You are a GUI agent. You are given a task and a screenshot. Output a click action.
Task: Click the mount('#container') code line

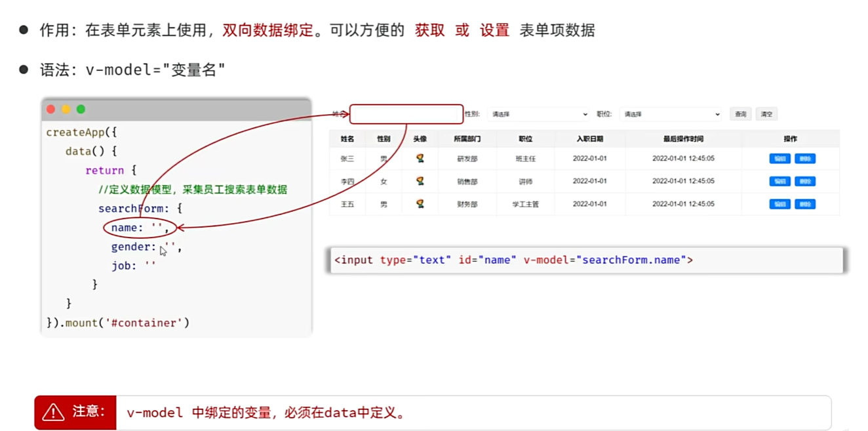(118, 323)
